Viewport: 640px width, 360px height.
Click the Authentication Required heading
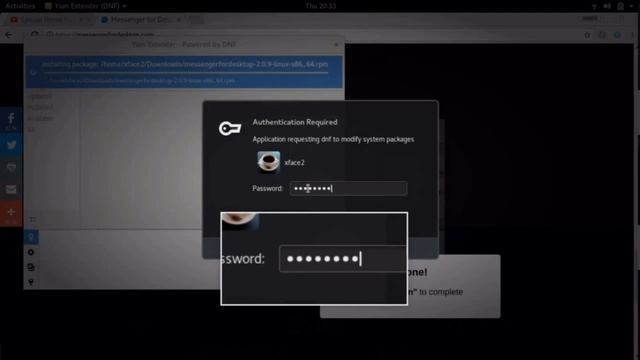(295, 122)
